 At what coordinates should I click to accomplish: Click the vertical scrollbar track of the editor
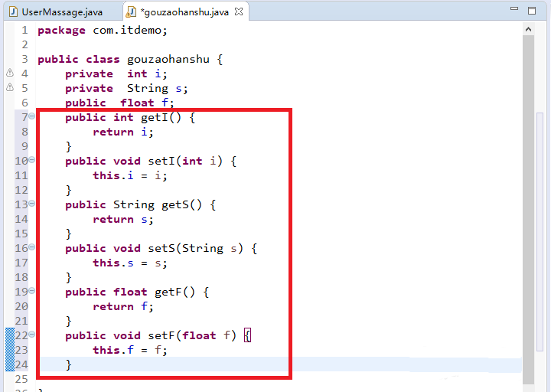(528, 209)
